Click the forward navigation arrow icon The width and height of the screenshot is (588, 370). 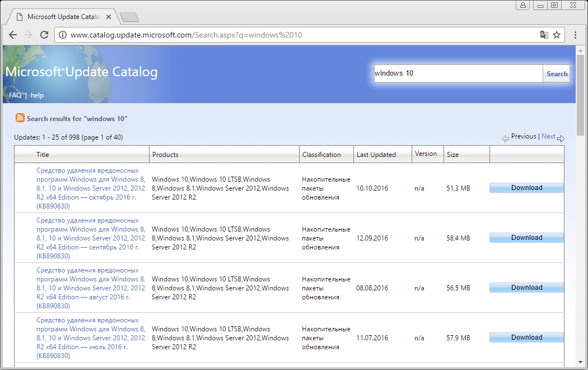[29, 35]
